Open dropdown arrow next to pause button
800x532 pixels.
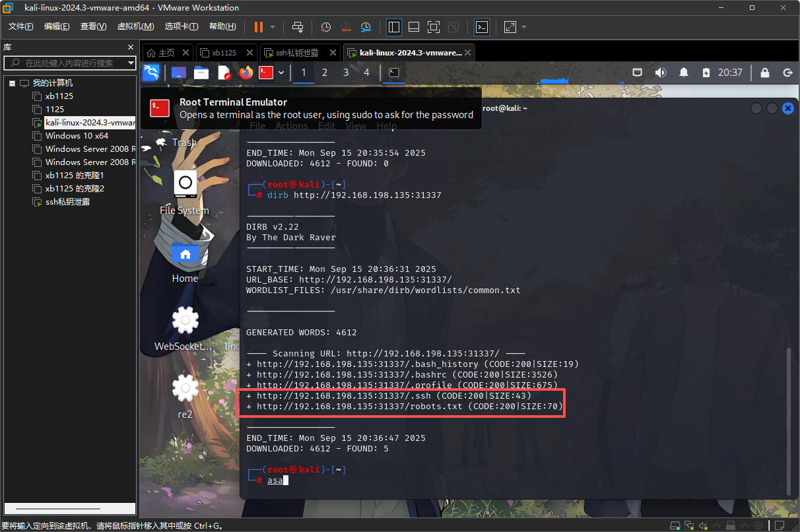coord(273,27)
